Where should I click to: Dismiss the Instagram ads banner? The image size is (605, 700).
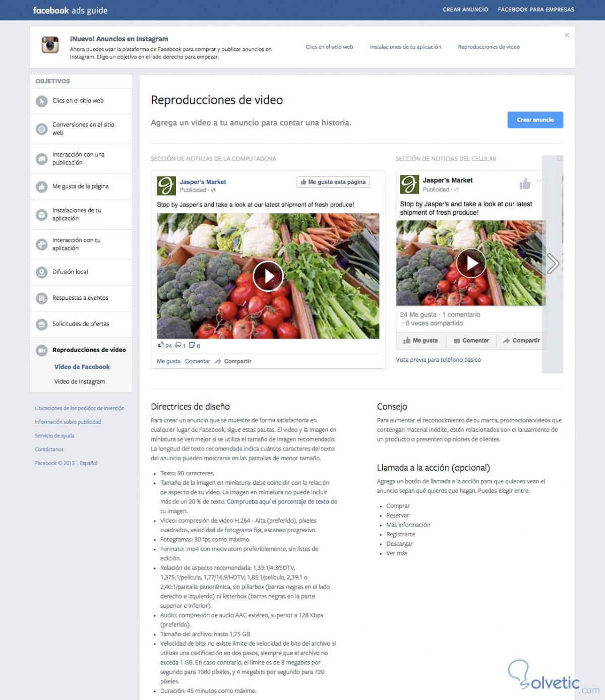pyautogui.click(x=566, y=35)
